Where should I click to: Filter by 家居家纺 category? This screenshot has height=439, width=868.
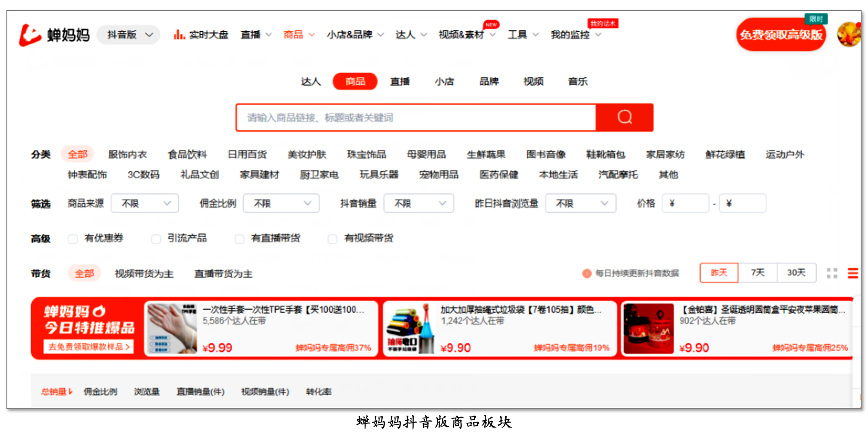(x=666, y=155)
